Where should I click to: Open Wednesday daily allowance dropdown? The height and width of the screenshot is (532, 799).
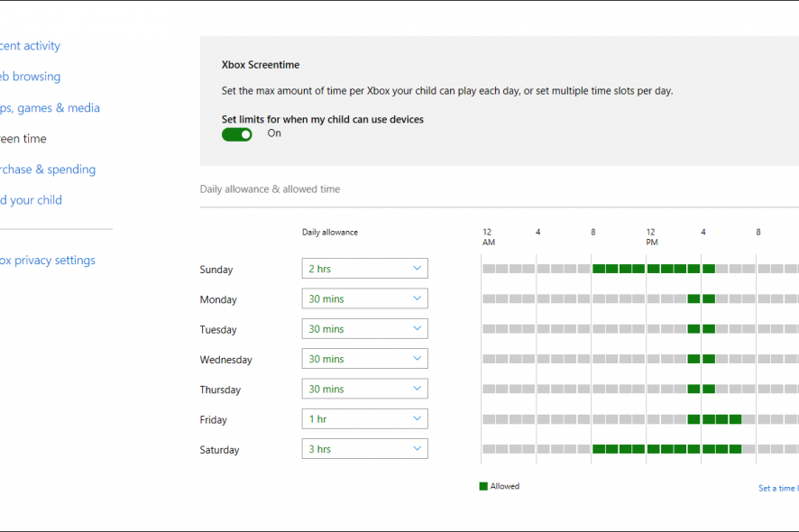click(365, 359)
